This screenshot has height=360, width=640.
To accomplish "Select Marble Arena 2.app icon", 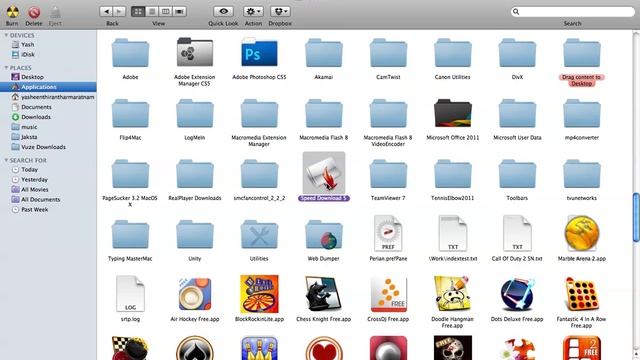I will click(582, 233).
